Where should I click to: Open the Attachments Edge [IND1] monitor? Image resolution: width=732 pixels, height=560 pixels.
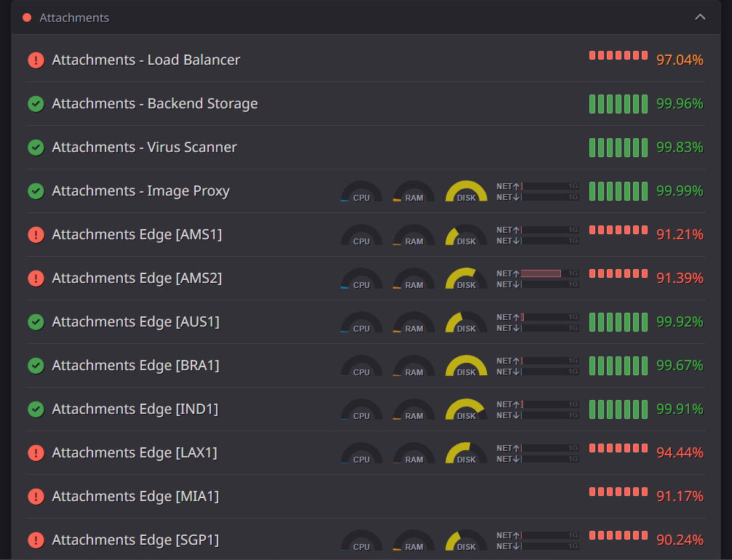point(135,409)
